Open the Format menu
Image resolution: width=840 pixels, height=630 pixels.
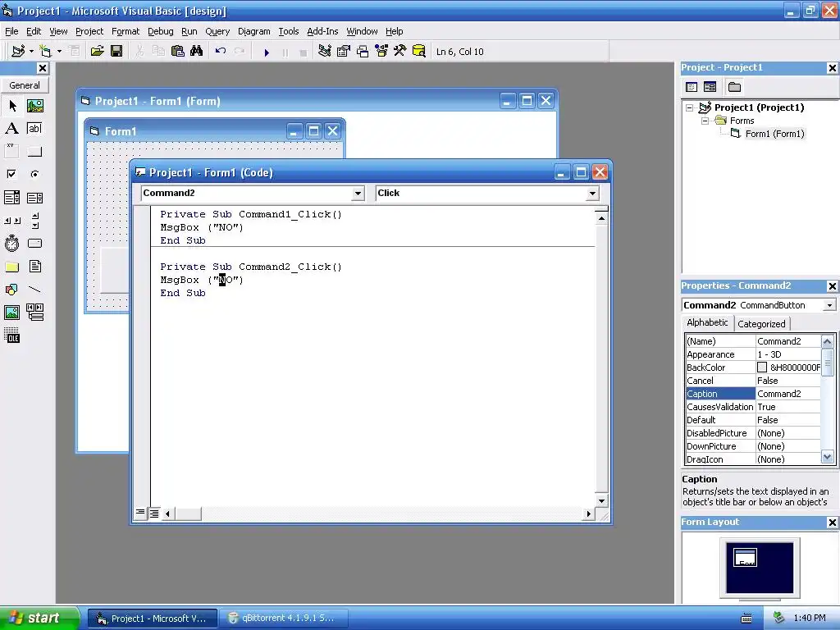(126, 31)
